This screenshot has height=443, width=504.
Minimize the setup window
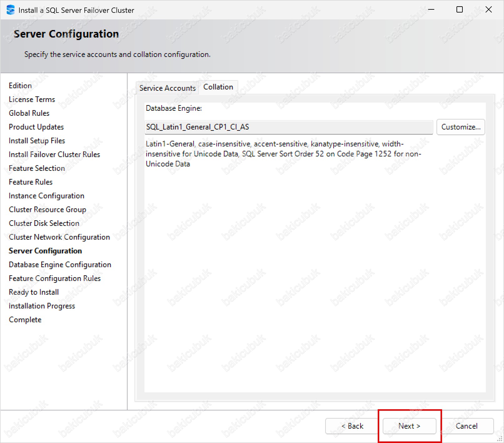(431, 10)
